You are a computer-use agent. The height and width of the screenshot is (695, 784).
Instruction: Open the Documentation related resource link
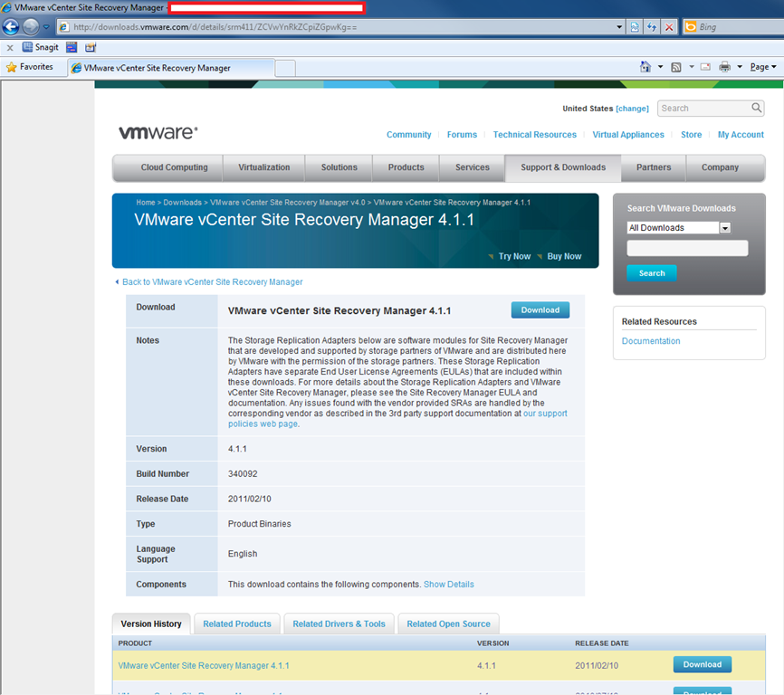[x=651, y=341]
